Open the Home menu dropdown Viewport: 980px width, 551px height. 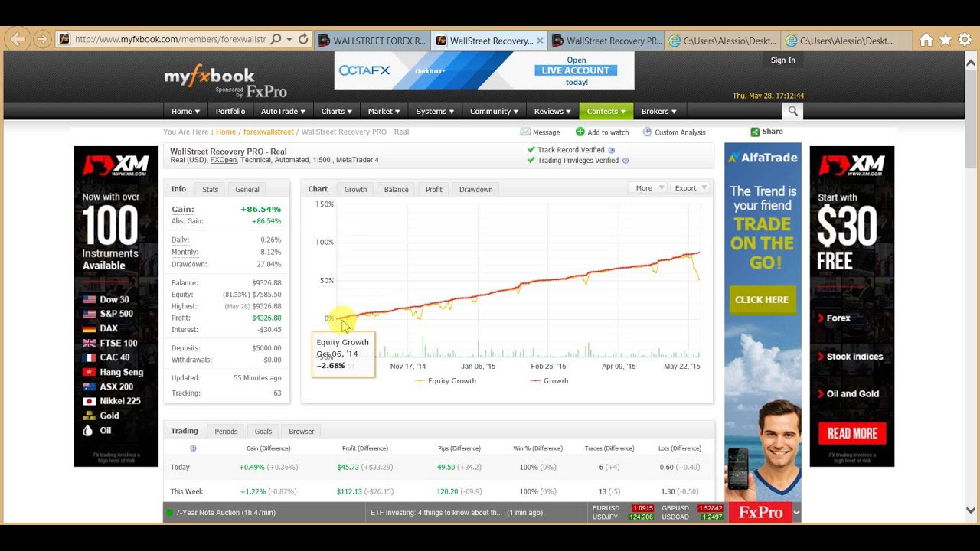[x=185, y=111]
